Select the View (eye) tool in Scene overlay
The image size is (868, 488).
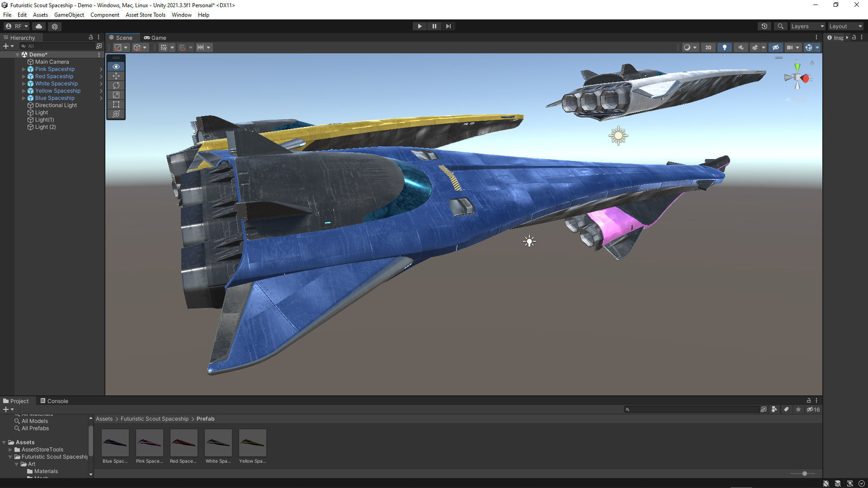click(x=116, y=66)
